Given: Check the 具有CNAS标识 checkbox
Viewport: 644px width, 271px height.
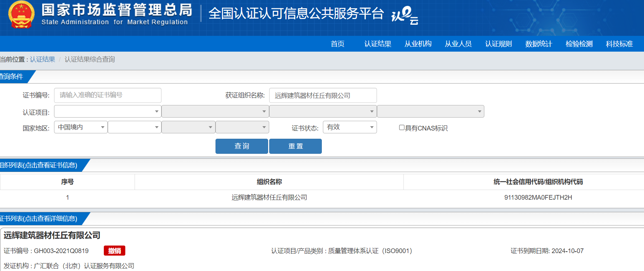Looking at the screenshot, I should 402,128.
